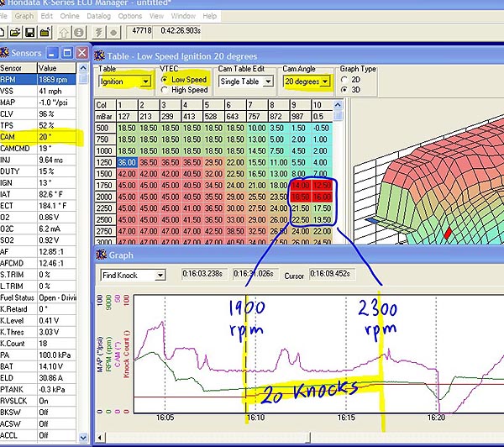
Task: Click Graph horizontal scrollbar left arrow
Action: [100, 438]
